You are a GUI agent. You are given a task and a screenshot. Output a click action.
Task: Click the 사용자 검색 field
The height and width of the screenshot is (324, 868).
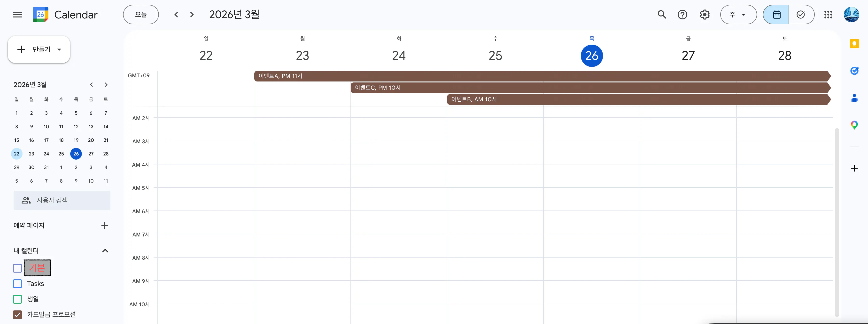(x=62, y=200)
